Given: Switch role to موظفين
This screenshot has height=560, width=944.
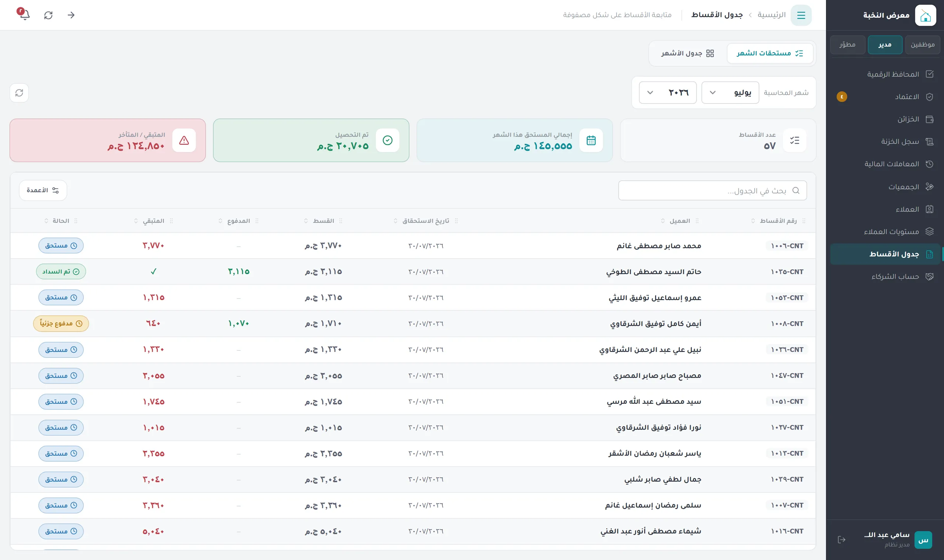Looking at the screenshot, I should 922,45.
